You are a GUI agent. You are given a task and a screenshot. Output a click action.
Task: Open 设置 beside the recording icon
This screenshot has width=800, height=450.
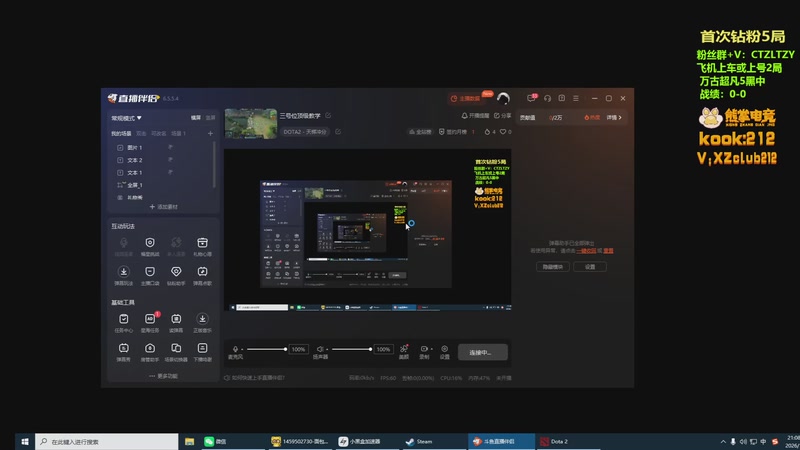444,352
